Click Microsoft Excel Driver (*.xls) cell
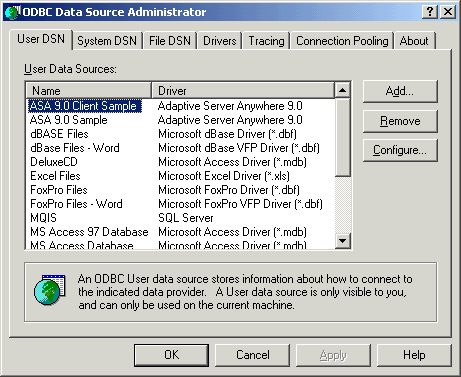This screenshot has width=461, height=377. (224, 176)
